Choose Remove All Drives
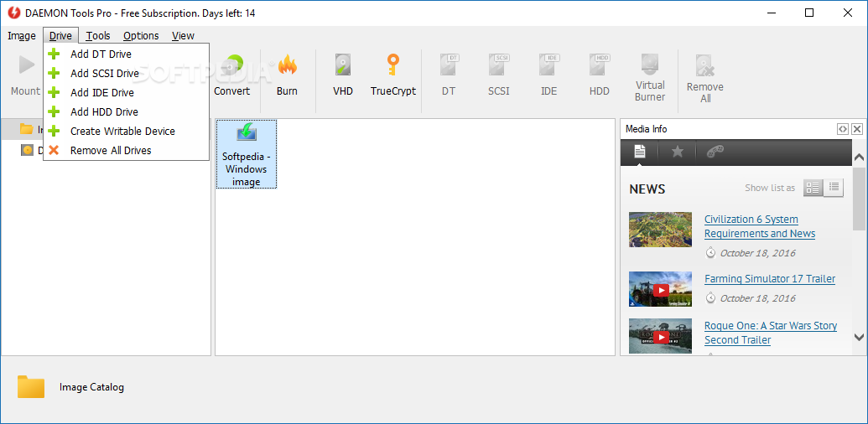 point(126,150)
